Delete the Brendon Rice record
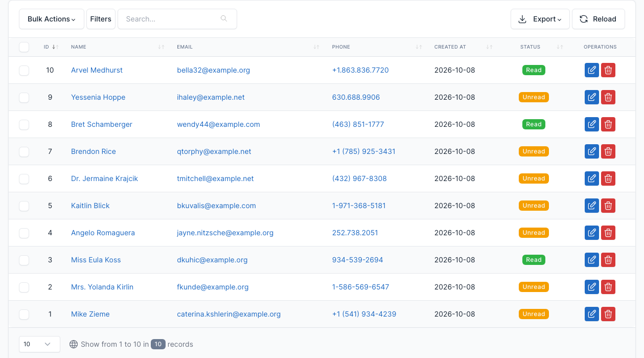Viewport: 644px width, 358px height. pos(608,151)
